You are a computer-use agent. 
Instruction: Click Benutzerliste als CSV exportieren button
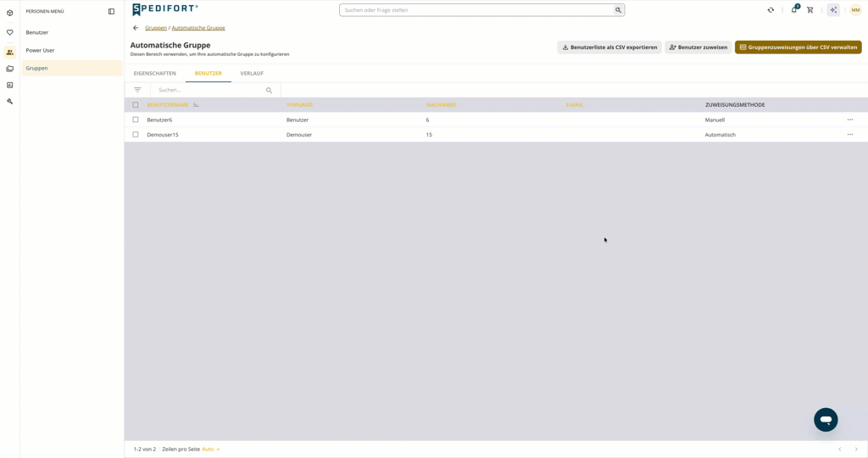(609, 47)
